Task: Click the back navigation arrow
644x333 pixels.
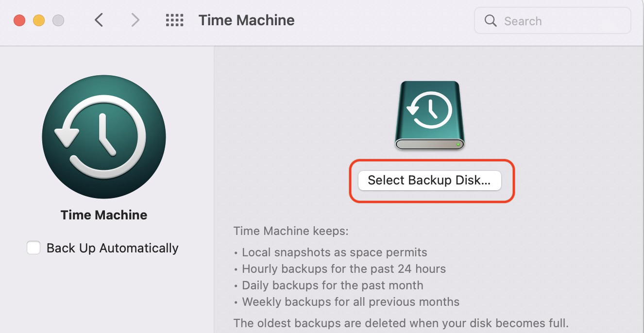Action: tap(99, 20)
